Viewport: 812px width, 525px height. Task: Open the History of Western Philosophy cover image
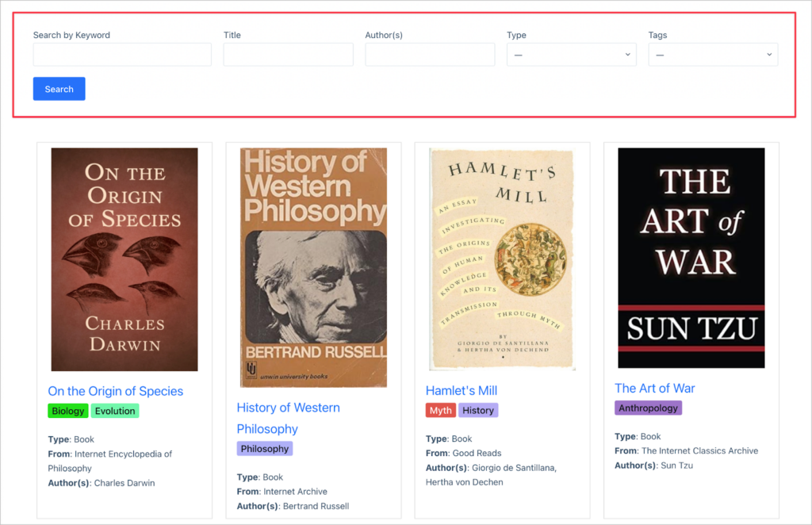tap(313, 268)
